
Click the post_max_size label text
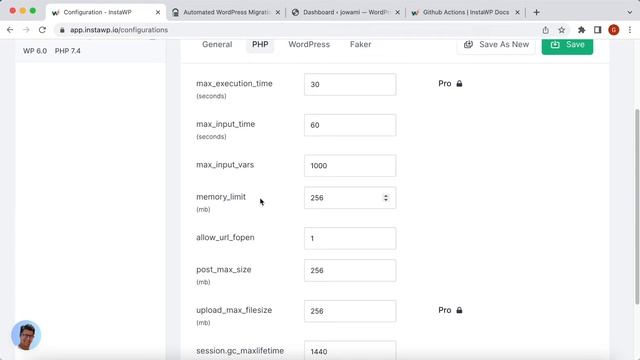coord(224,270)
